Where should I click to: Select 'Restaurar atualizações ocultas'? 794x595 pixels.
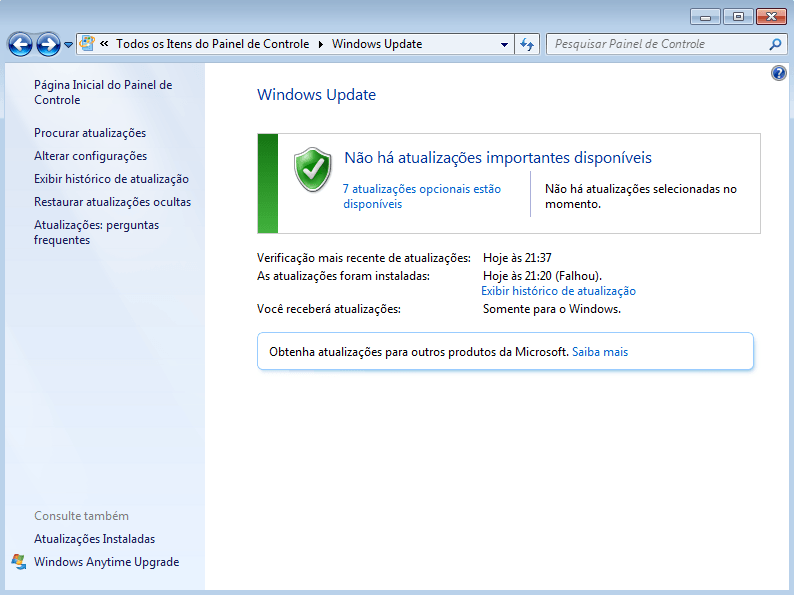pyautogui.click(x=112, y=202)
